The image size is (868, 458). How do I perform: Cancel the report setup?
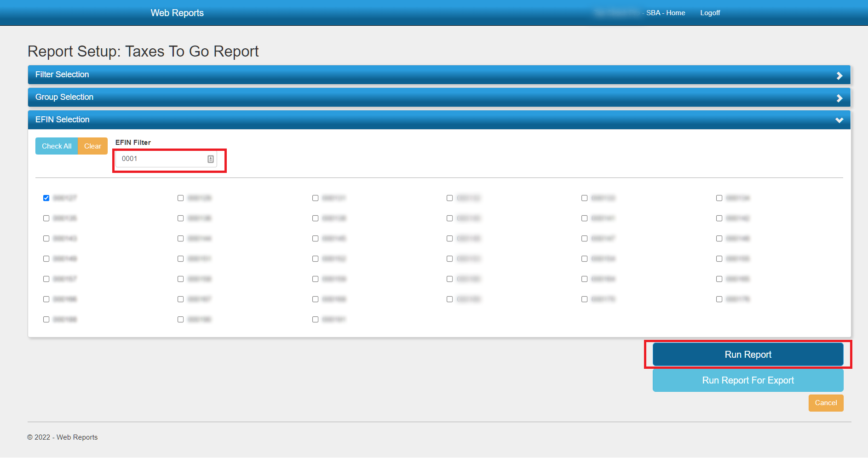pyautogui.click(x=826, y=403)
